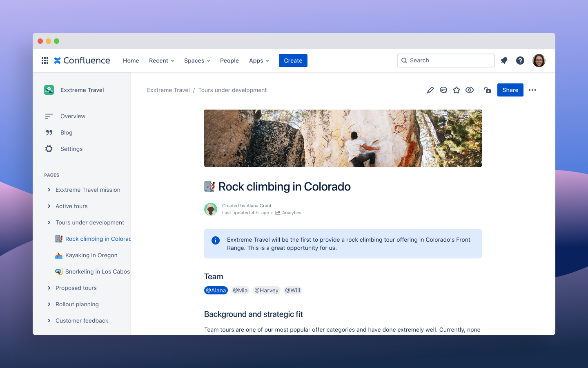Open the Overview sidebar item
588x368 pixels.
73,116
